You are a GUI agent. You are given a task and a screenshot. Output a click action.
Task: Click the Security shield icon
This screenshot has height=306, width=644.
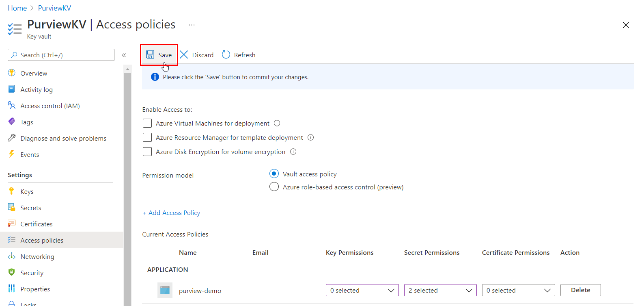[11, 273]
